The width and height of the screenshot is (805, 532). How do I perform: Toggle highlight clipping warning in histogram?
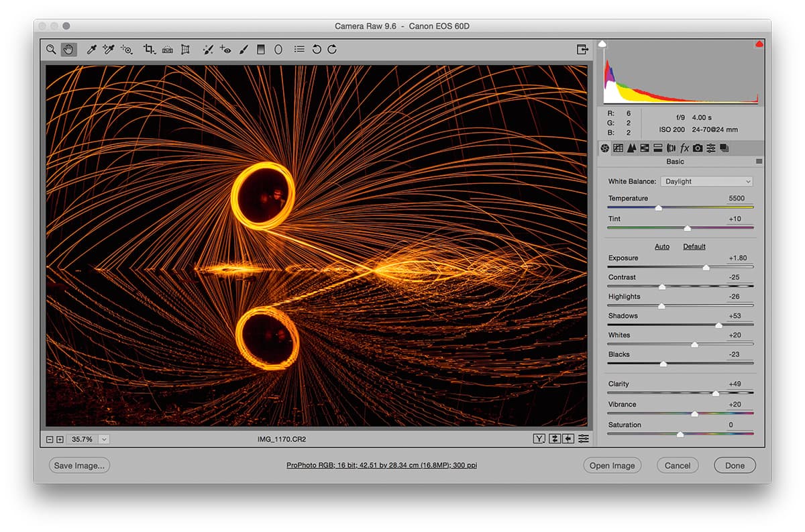coord(759,44)
